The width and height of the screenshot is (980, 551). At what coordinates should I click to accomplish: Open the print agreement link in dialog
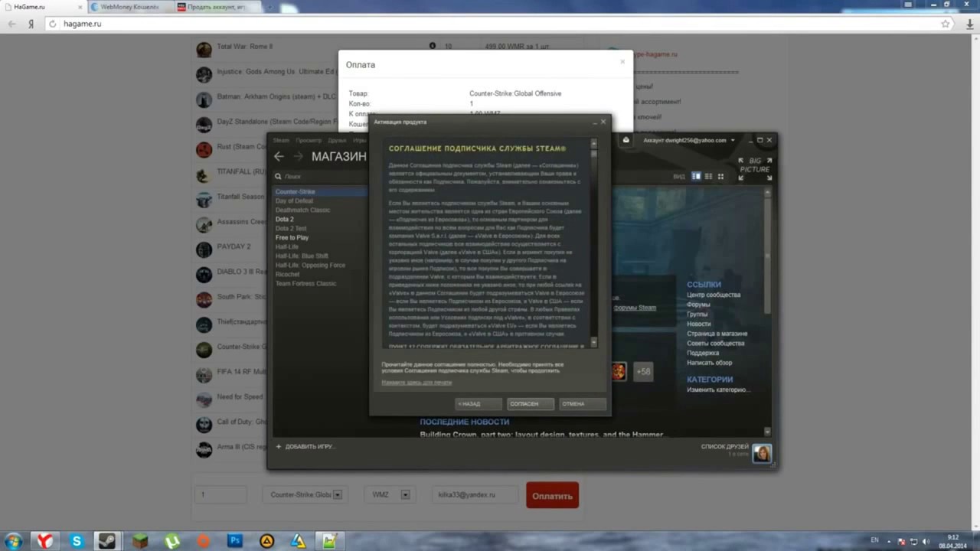416,382
